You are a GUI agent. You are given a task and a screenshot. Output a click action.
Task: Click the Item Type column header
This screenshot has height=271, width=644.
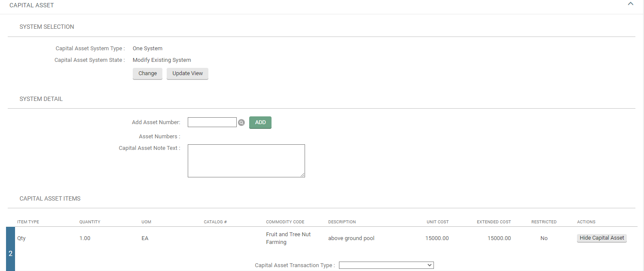[x=28, y=222]
